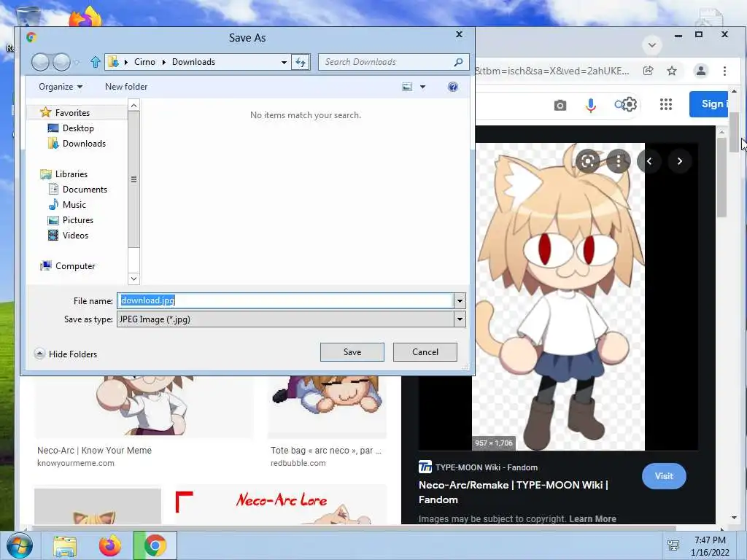Show previous image in preview panel
Image resolution: width=747 pixels, height=560 pixels.
649,161
